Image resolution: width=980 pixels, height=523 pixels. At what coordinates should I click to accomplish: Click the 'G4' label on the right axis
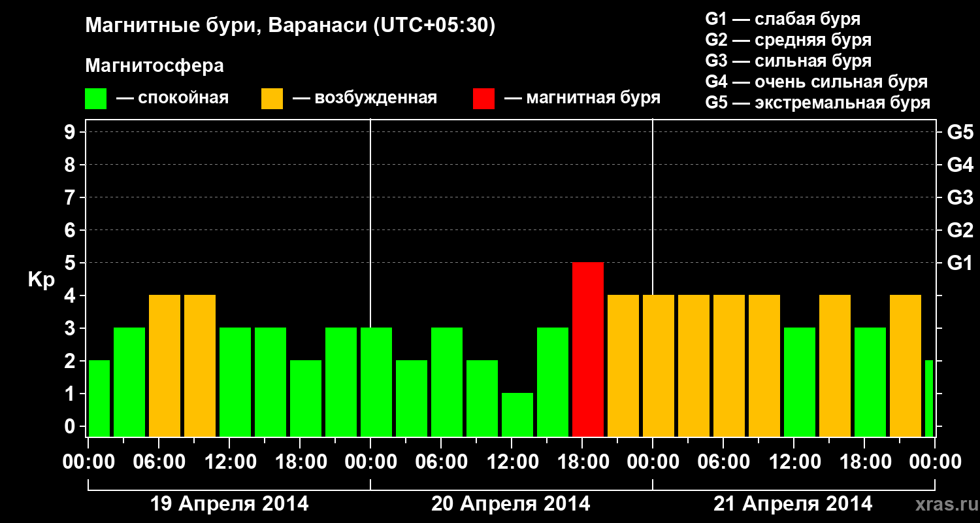click(x=960, y=165)
